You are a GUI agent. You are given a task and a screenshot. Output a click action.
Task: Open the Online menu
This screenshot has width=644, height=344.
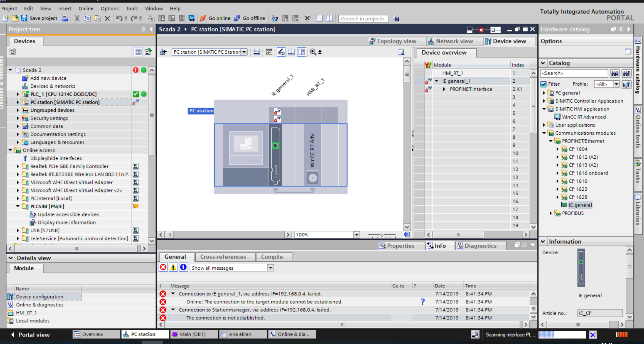(86, 8)
